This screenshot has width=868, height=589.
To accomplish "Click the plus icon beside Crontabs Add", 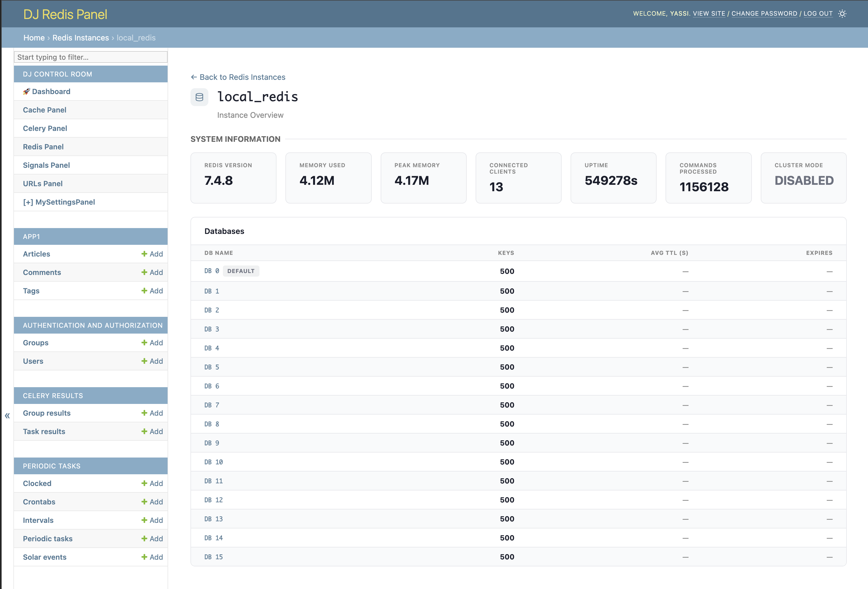I will tap(144, 502).
